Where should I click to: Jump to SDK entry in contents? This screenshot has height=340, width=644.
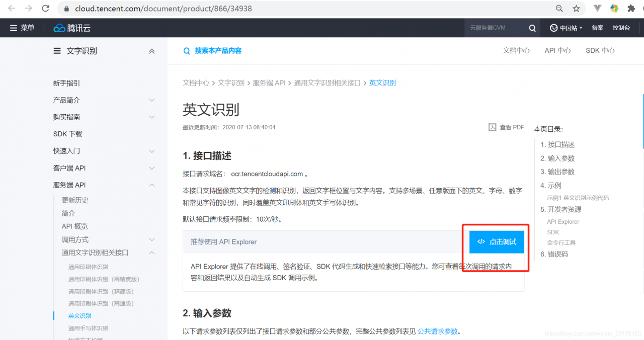pyautogui.click(x=553, y=232)
